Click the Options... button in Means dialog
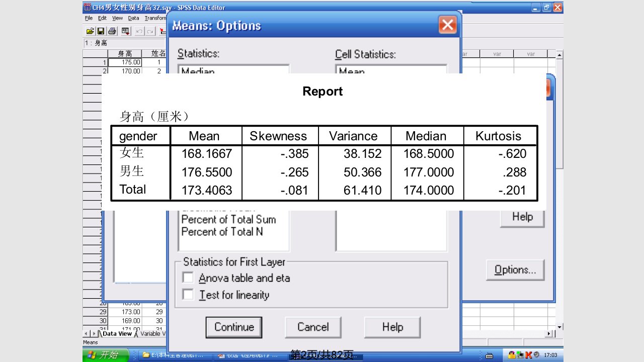This screenshot has height=362, width=644. pyautogui.click(x=515, y=270)
